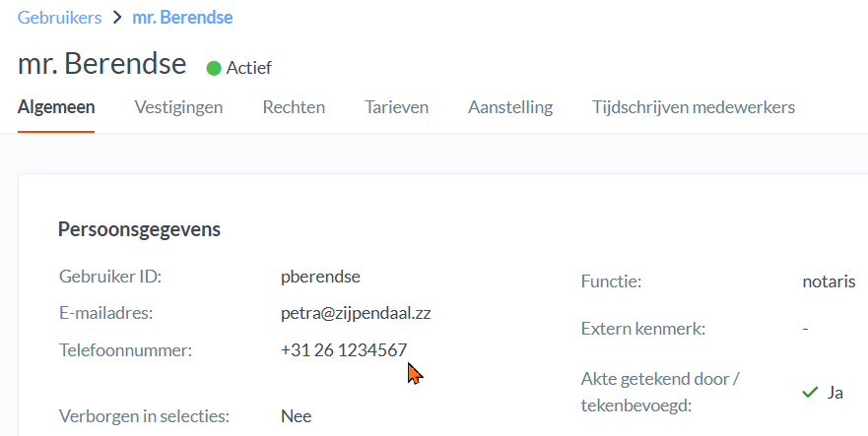Click the Actief status label

click(248, 68)
